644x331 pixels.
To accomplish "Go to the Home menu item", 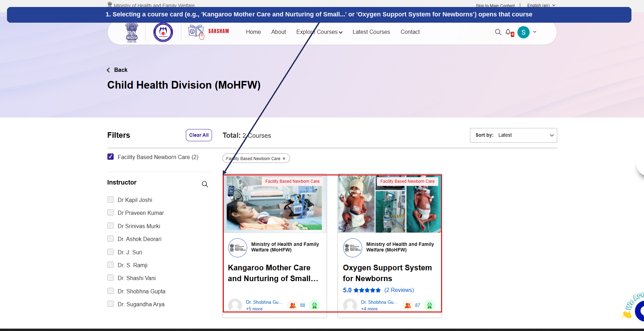I will coord(253,32).
